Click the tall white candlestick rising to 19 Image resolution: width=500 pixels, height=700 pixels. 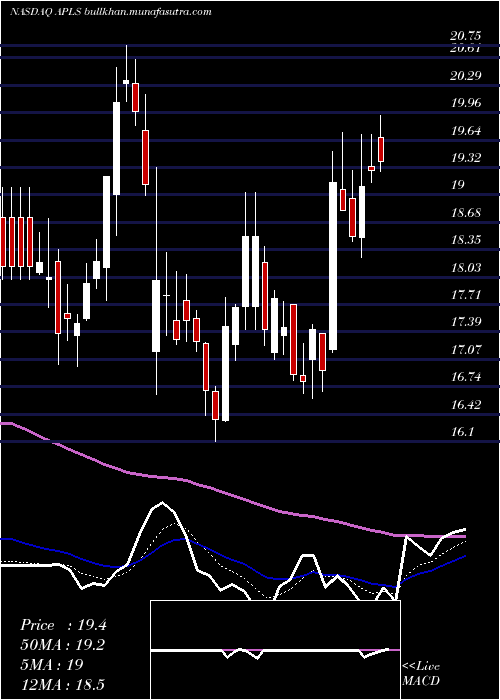(333, 266)
